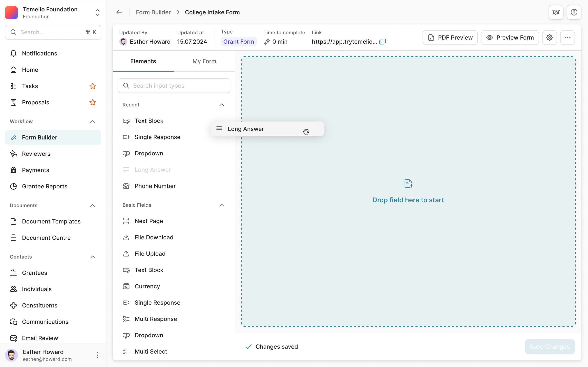
Task: Select the Phone Number element
Action: (x=155, y=186)
